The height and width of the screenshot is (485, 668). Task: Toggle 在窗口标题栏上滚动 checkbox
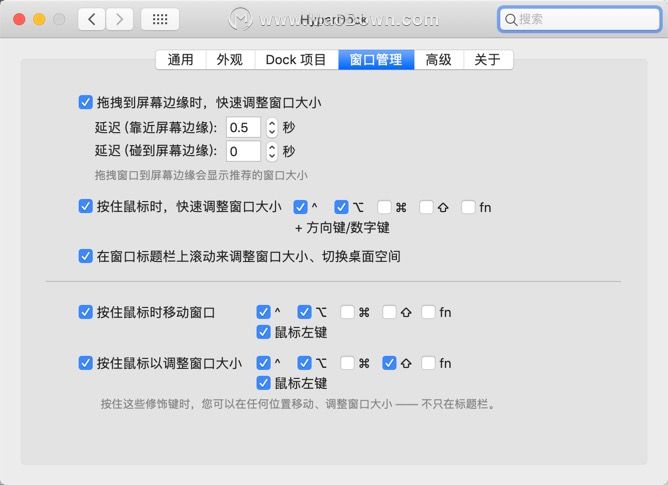click(x=85, y=256)
